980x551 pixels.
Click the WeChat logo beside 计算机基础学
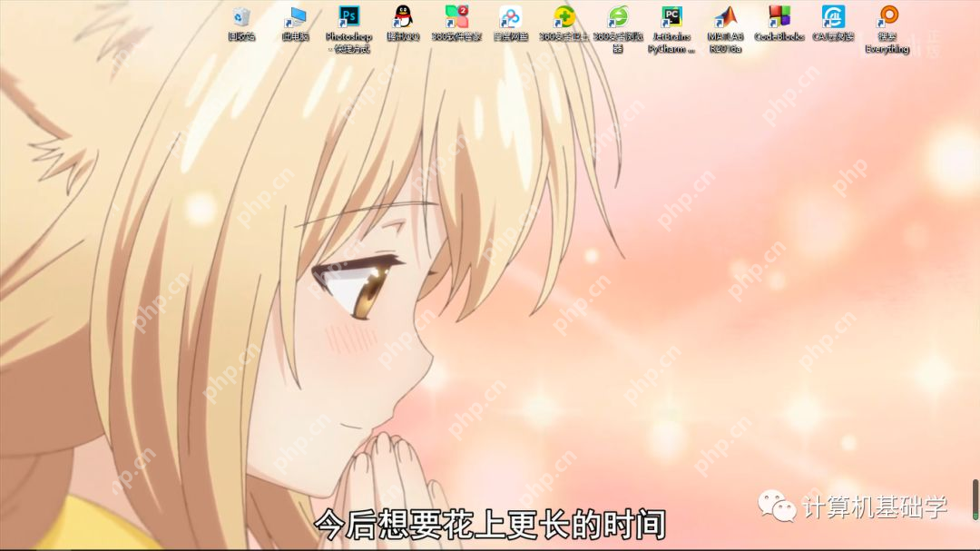click(x=778, y=507)
